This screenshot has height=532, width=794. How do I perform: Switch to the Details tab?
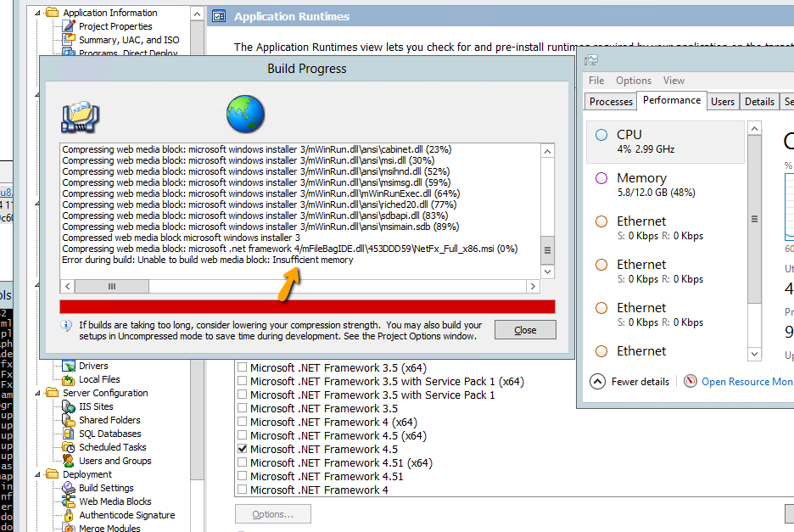pos(759,101)
